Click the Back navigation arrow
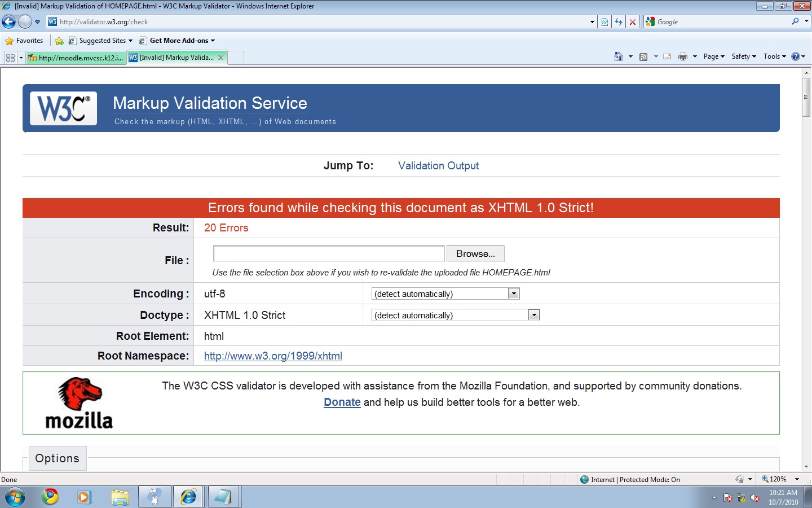 coord(9,22)
